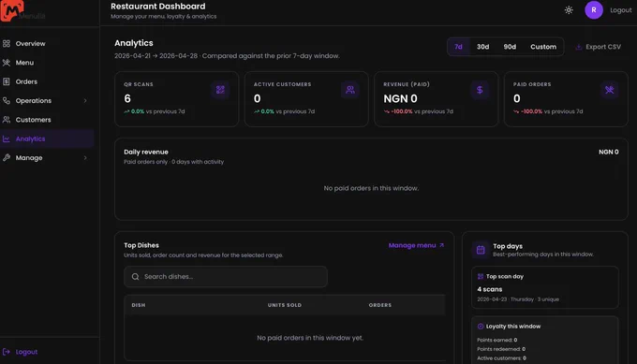Select the 7d range tab

click(x=458, y=47)
